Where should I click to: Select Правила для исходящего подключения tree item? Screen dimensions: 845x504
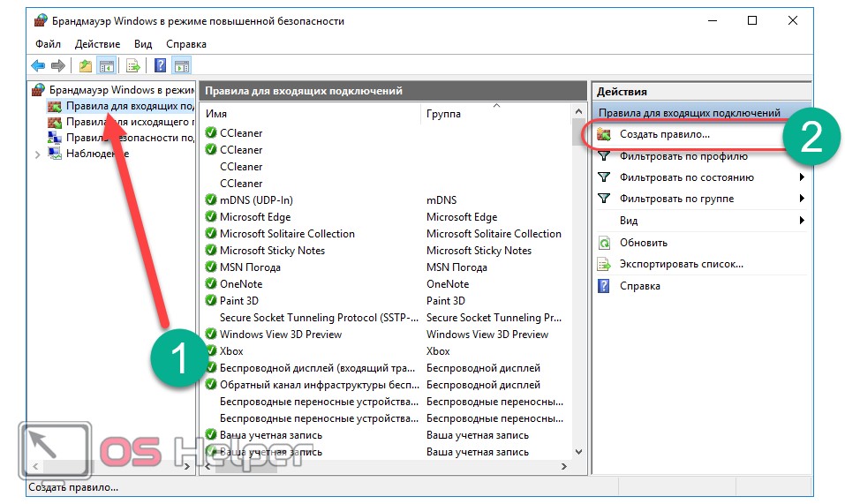tap(129, 122)
